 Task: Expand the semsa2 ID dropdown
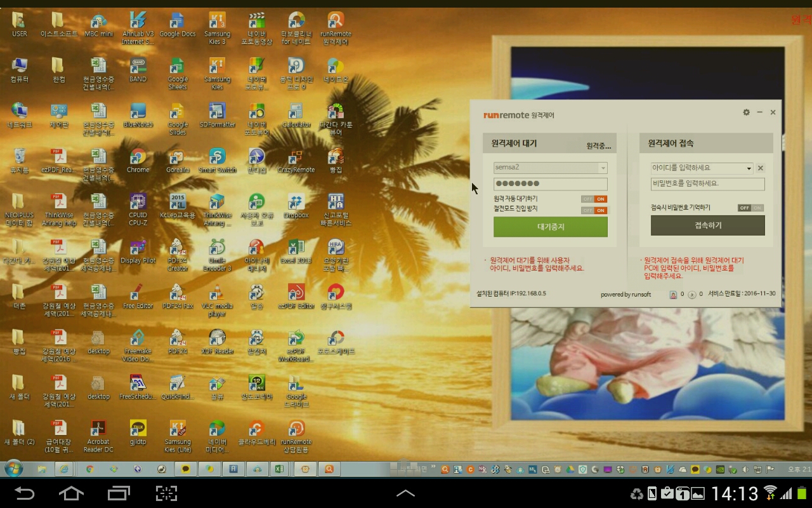603,168
